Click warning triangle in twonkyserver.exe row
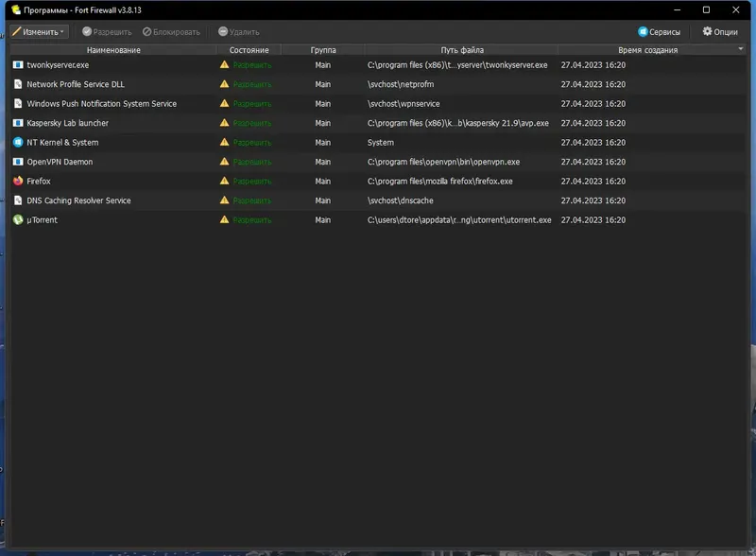This screenshot has width=756, height=556. tap(224, 64)
